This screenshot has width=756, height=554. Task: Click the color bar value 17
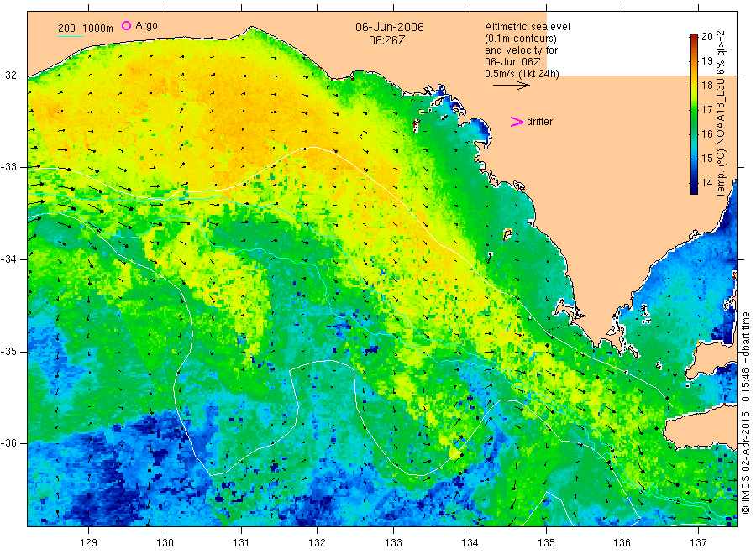(706, 110)
